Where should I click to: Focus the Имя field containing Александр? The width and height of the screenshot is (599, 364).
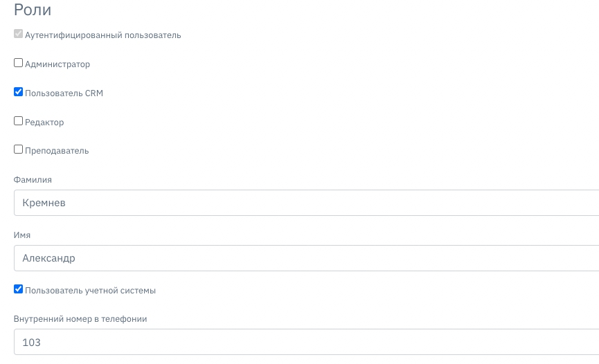point(306,258)
